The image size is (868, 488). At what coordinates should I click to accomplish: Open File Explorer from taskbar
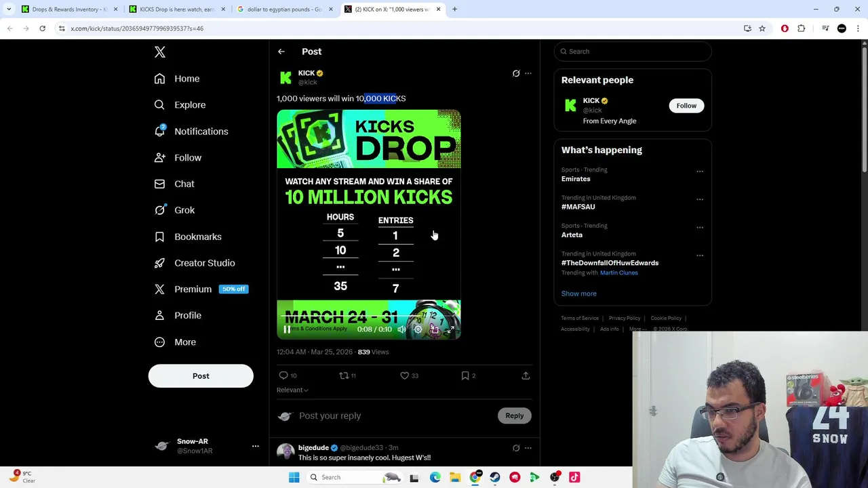click(x=455, y=477)
